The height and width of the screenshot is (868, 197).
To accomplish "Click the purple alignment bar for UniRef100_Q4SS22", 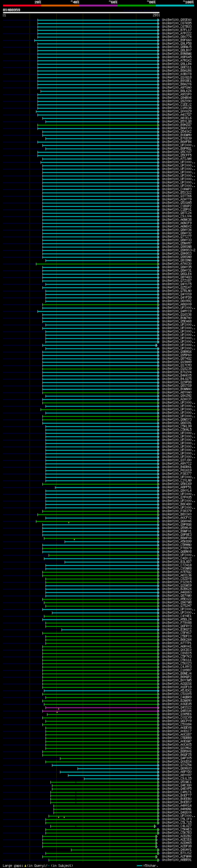I will pyautogui.click(x=102, y=708).
